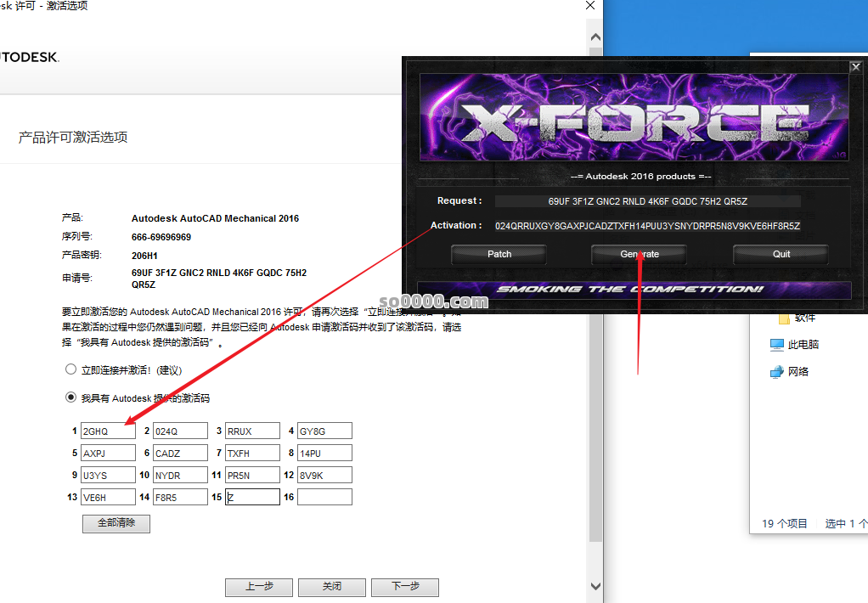Click scroll-up arrow of activation dialog scrollbar
This screenshot has height=603, width=868.
(595, 38)
